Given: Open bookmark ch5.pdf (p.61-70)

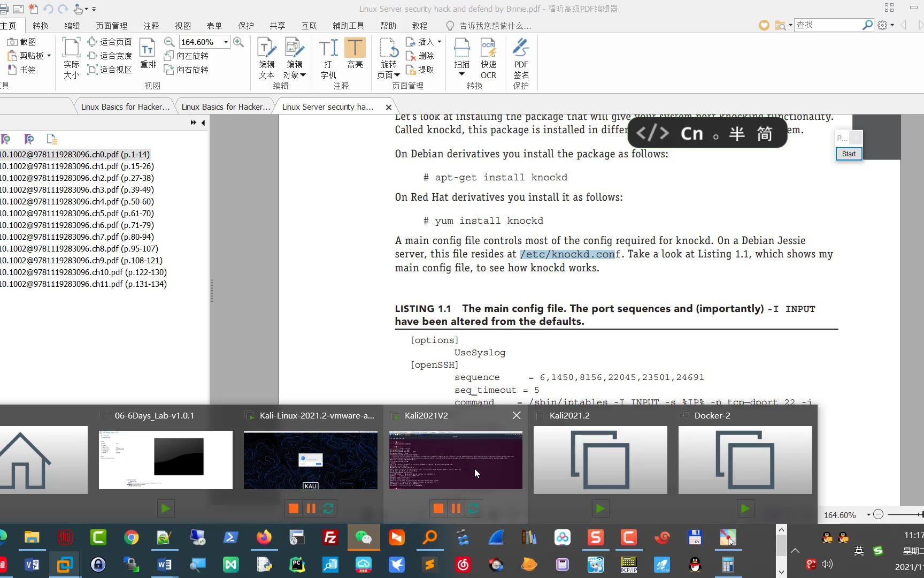Looking at the screenshot, I should tap(77, 213).
